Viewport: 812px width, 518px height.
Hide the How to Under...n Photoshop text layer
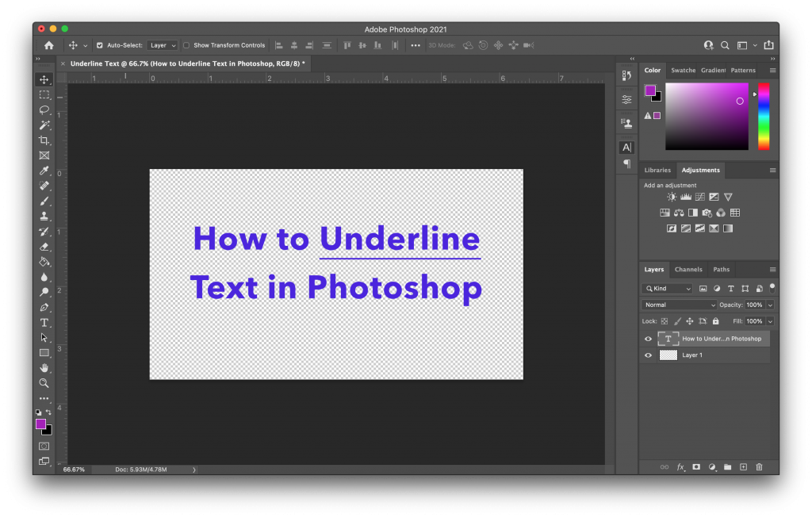(648, 339)
